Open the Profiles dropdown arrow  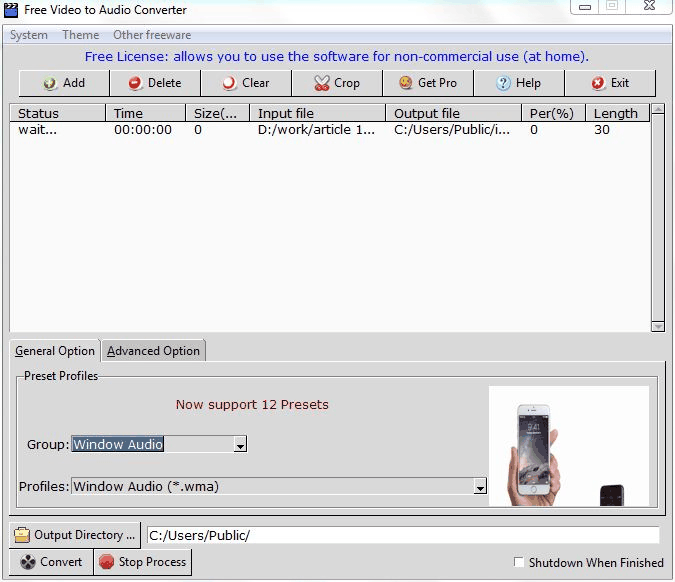tap(480, 487)
